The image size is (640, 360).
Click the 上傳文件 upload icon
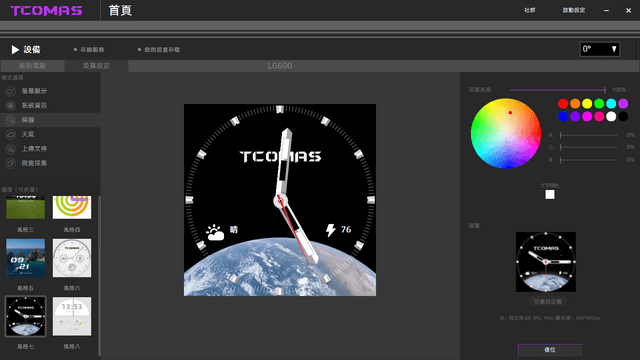click(x=10, y=149)
